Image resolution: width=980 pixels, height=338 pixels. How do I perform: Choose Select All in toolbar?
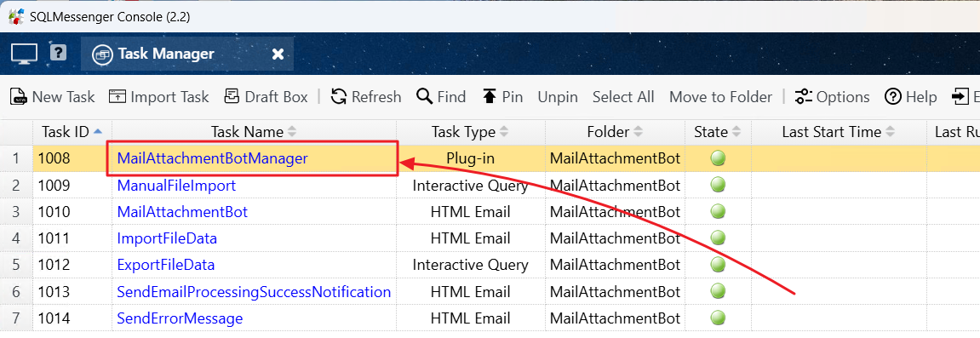[x=623, y=97]
